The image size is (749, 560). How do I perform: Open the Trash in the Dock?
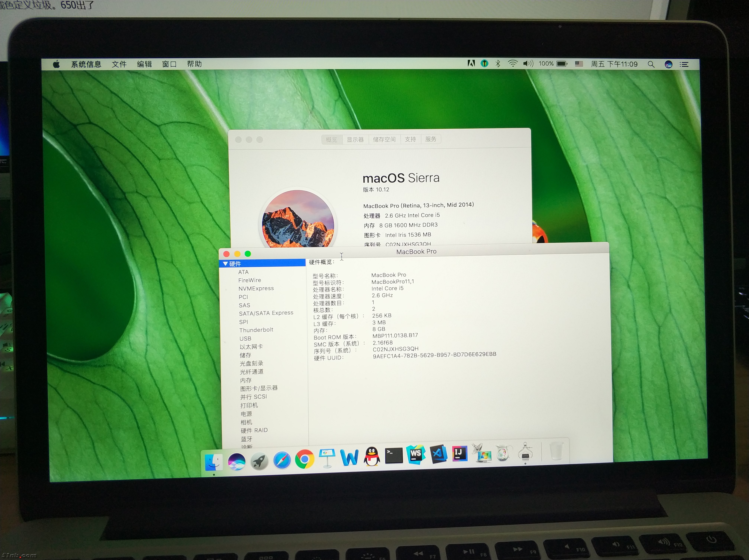(556, 451)
